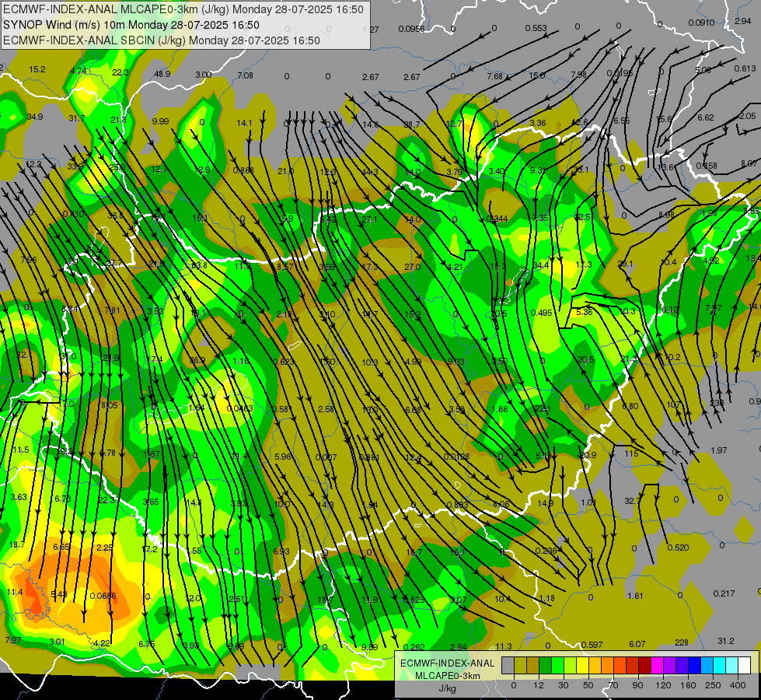Click the map value 32.7
The width and height of the screenshot is (761, 700).
point(632,501)
